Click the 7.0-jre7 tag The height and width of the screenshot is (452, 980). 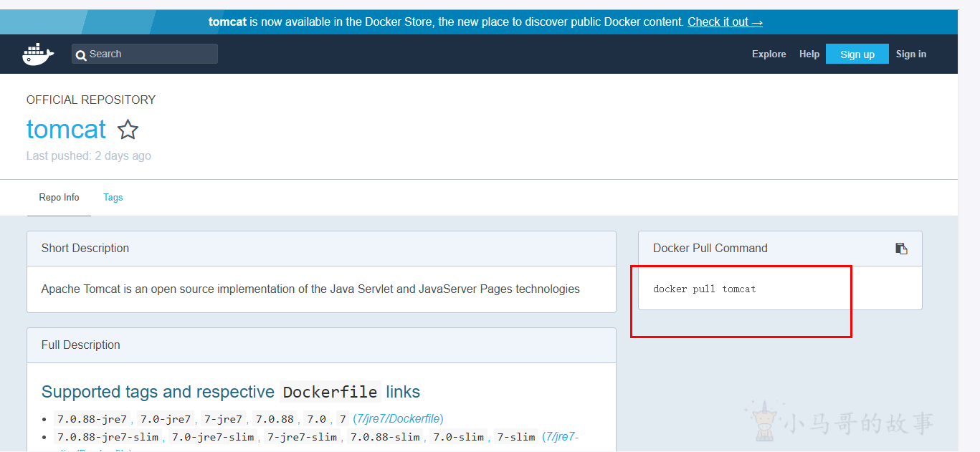coord(166,418)
